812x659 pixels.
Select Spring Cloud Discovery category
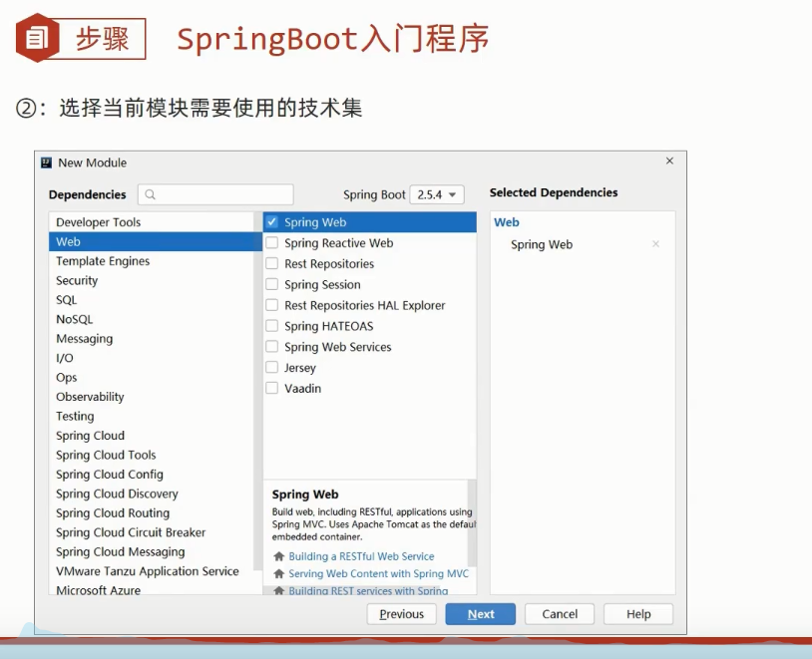(152, 494)
